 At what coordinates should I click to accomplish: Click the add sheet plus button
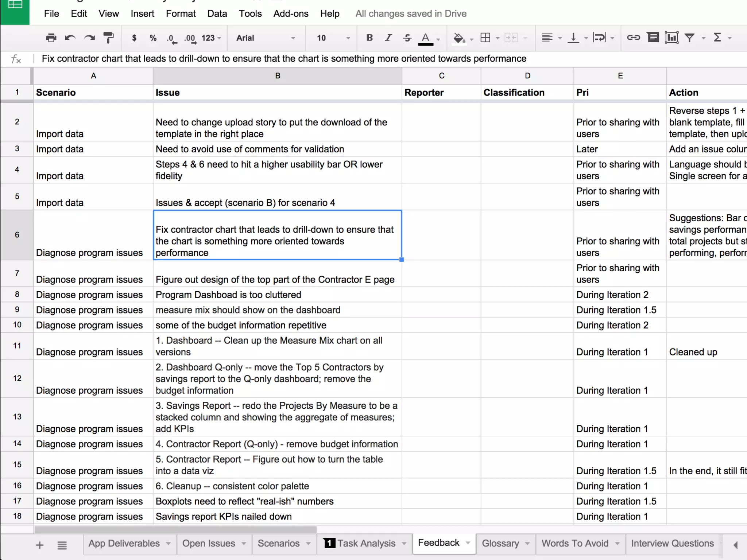(x=40, y=545)
